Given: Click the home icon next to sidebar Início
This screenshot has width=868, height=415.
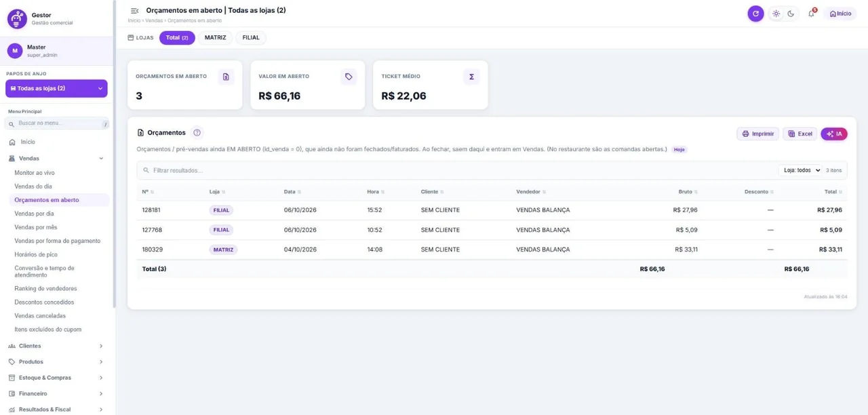Looking at the screenshot, I should pos(12,142).
